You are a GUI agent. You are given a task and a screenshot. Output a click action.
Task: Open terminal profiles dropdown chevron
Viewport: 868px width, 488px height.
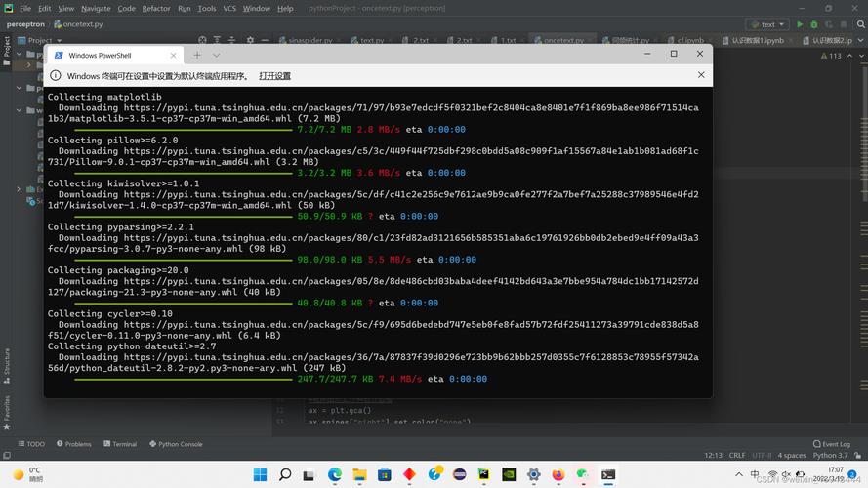click(217, 55)
